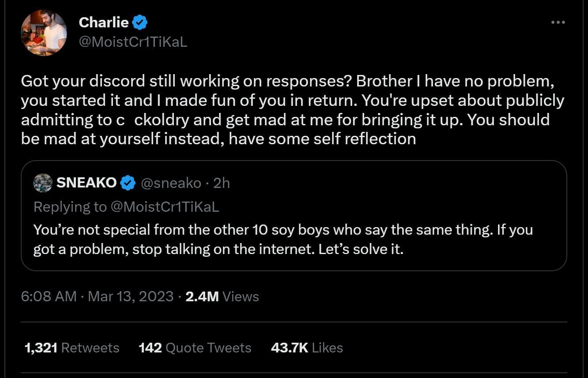This screenshot has width=588, height=378.
Task: Click the quoted tweet's reply text
Action: (x=283, y=239)
